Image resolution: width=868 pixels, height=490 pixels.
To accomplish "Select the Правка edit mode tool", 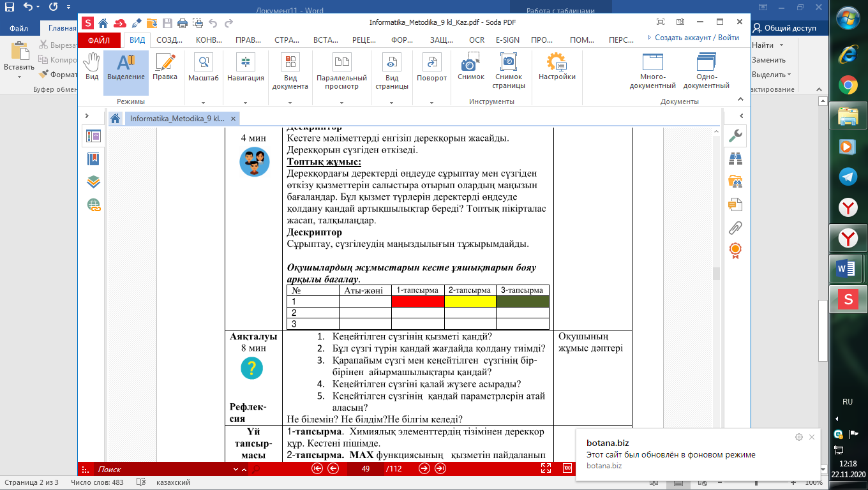I will tap(165, 67).
